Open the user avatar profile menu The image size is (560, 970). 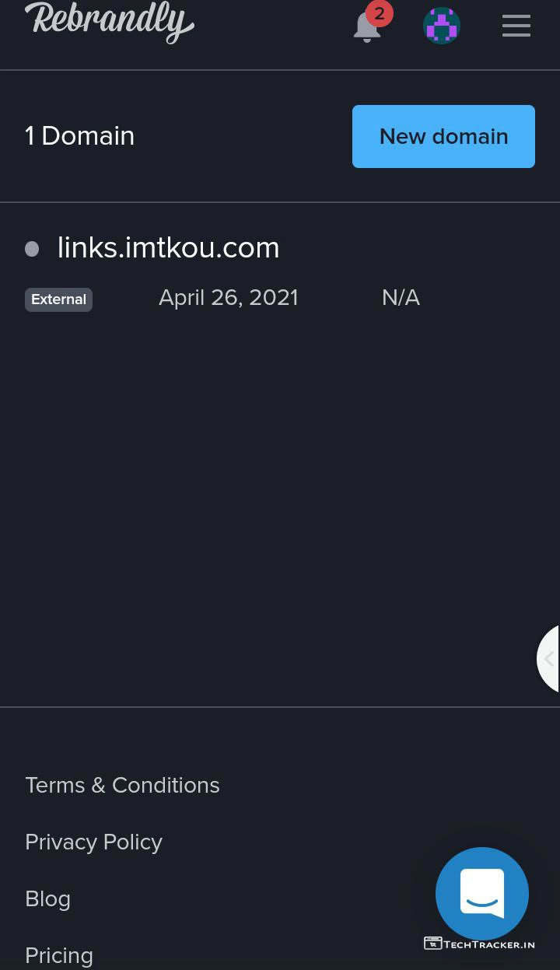442,26
